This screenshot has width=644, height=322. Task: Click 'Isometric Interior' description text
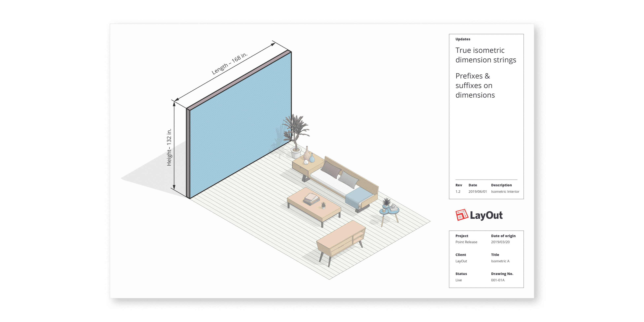coord(505,192)
